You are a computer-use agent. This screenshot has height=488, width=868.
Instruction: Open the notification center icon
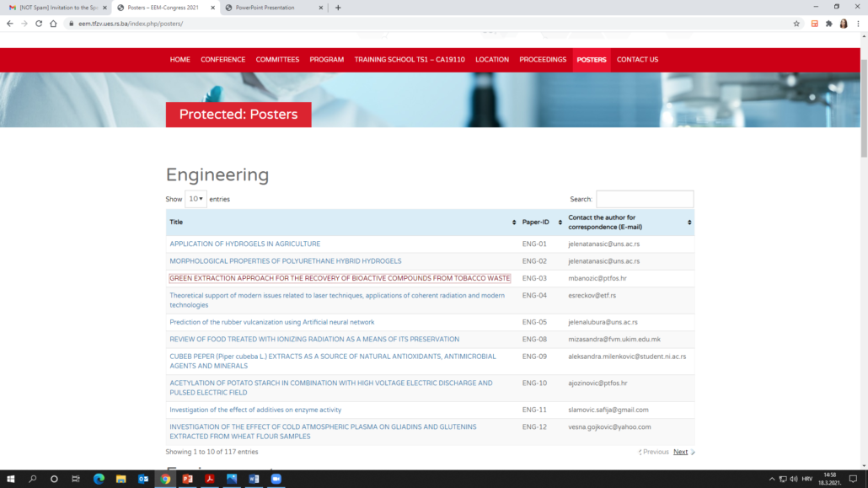click(x=853, y=479)
